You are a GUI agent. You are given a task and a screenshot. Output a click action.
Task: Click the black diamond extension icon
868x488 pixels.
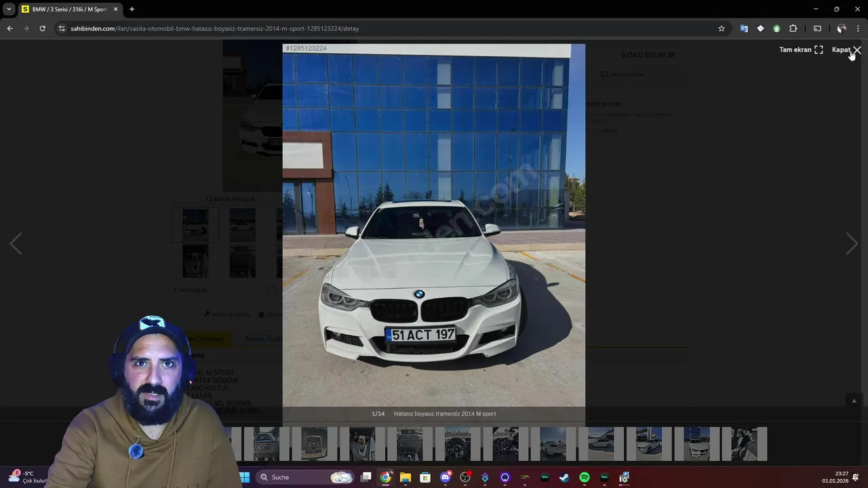760,28
